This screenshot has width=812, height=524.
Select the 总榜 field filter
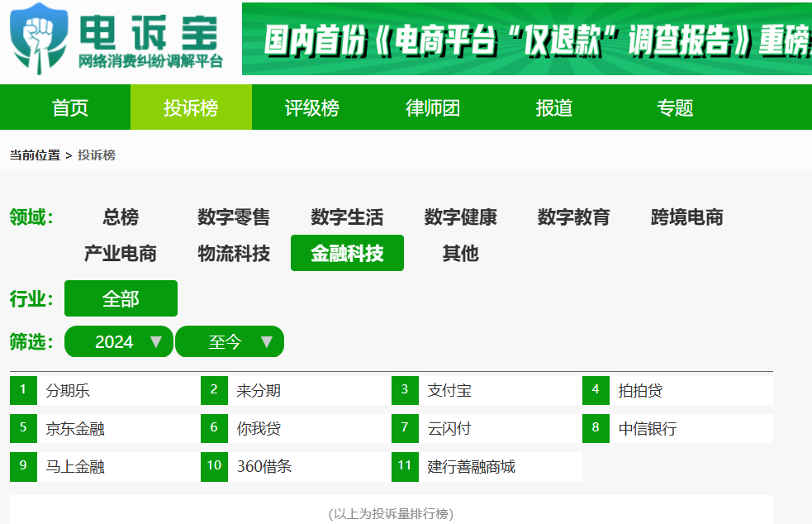(x=121, y=217)
